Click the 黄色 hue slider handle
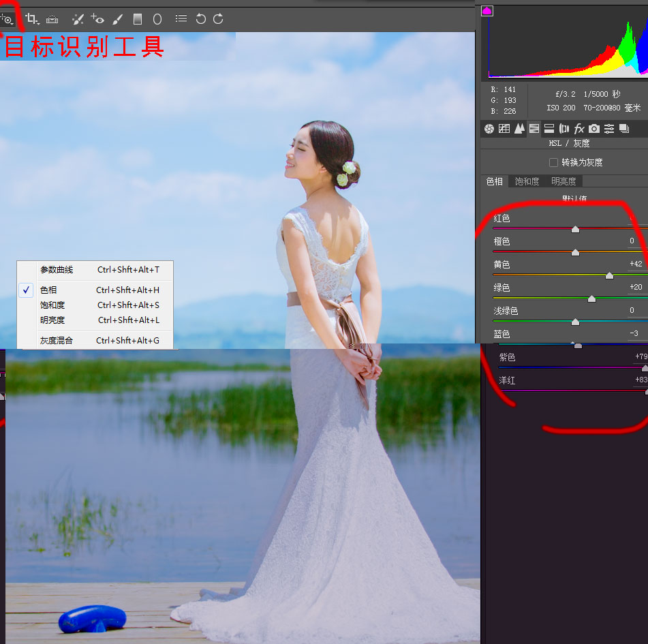 [609, 276]
